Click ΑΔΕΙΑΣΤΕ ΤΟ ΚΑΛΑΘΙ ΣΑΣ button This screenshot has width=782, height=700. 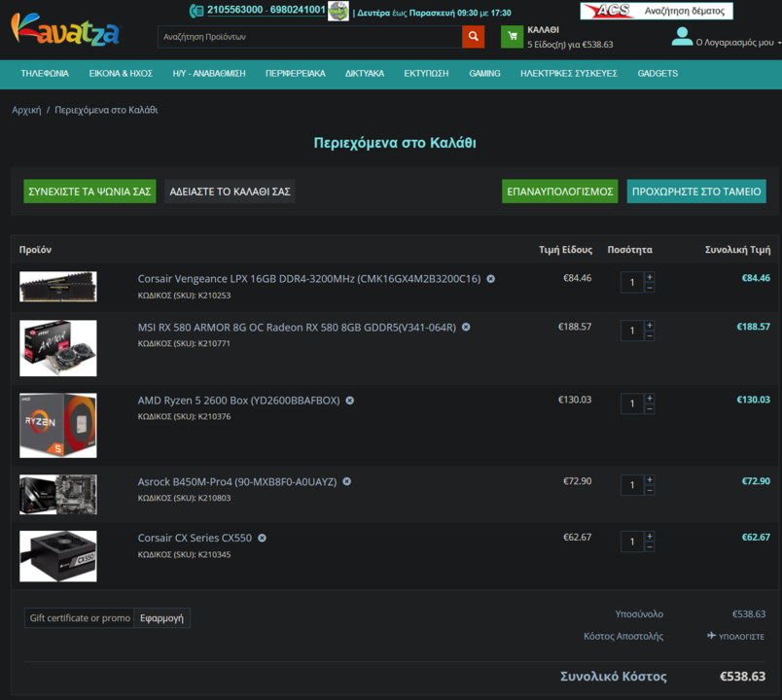click(230, 192)
